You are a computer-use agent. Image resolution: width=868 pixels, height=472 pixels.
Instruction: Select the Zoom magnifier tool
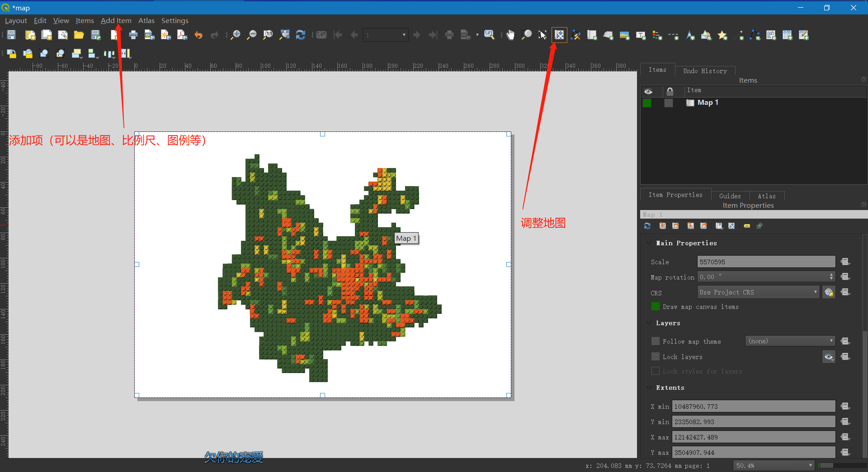tap(527, 35)
